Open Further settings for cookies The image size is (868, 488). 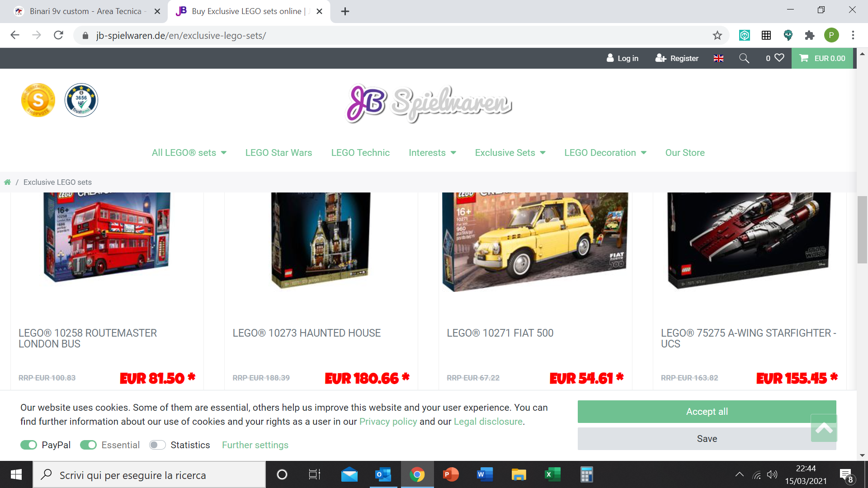tap(255, 445)
